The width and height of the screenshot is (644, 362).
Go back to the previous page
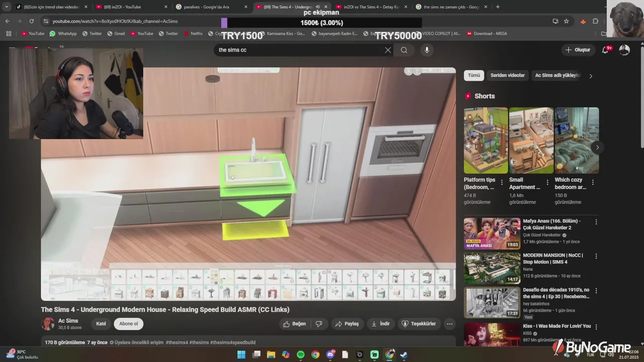[7, 21]
